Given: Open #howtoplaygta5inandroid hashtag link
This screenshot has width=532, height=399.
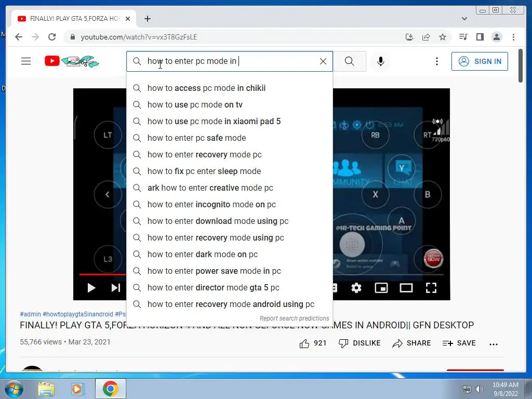Looking at the screenshot, I should [x=78, y=314].
